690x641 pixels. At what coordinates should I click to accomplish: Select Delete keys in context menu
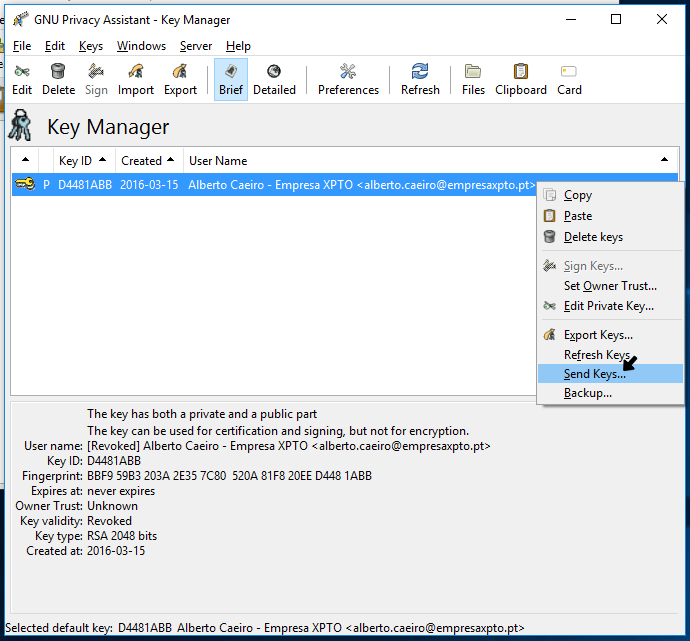click(x=610, y=237)
